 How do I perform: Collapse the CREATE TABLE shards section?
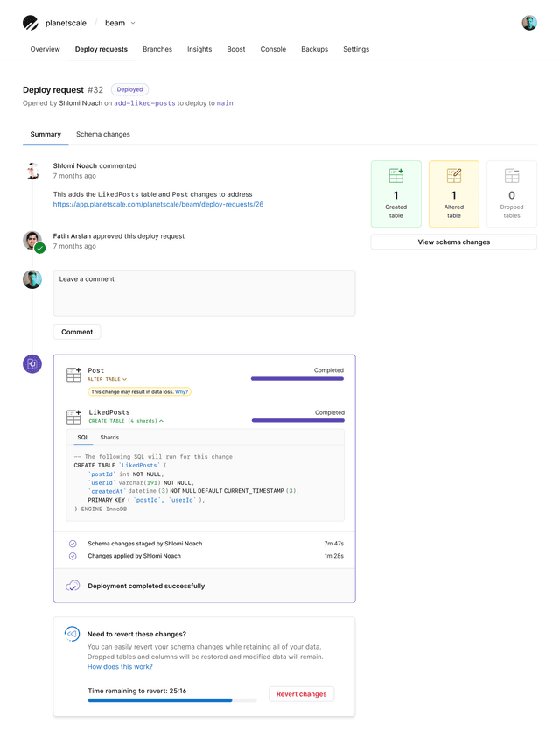(162, 420)
